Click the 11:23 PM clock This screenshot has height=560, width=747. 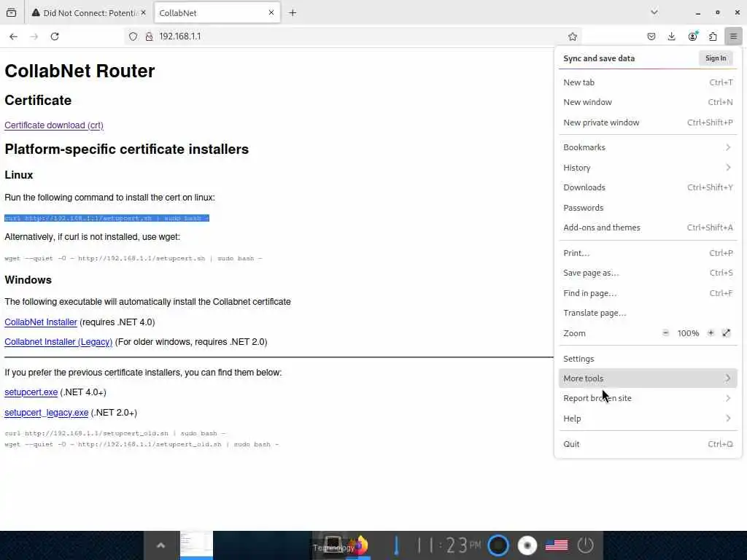(x=449, y=545)
